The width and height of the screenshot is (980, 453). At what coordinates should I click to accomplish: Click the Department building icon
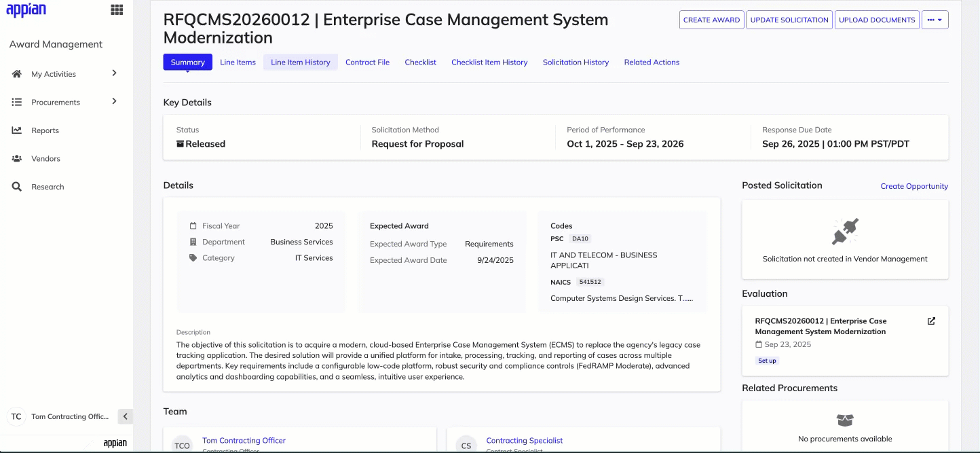click(193, 242)
